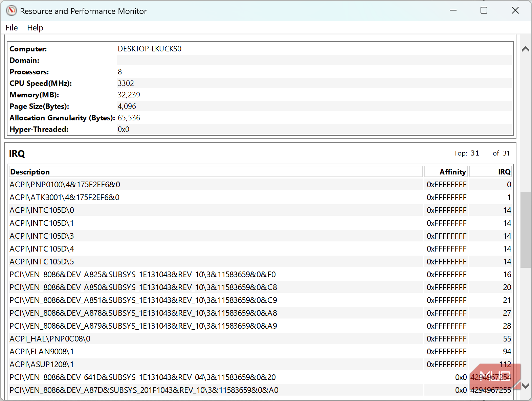Select the DEV_A879 PCI device row
This screenshot has width=532, height=401.
(x=260, y=326)
